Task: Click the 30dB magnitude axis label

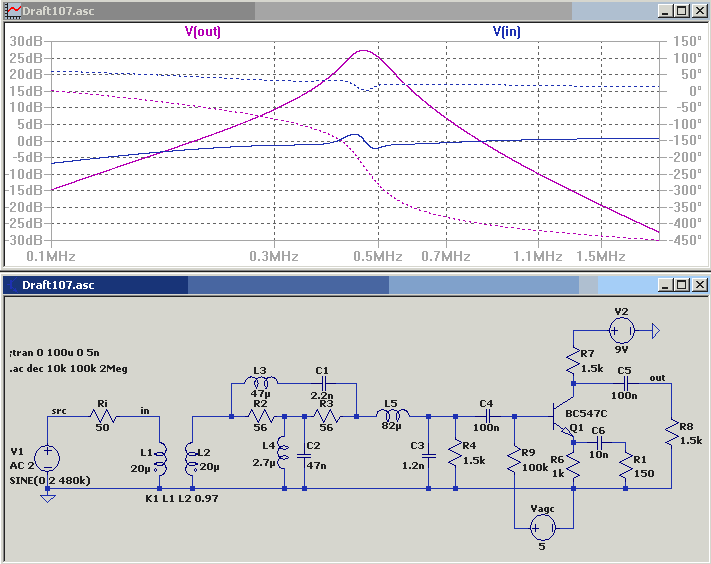Action: pyautogui.click(x=26, y=41)
